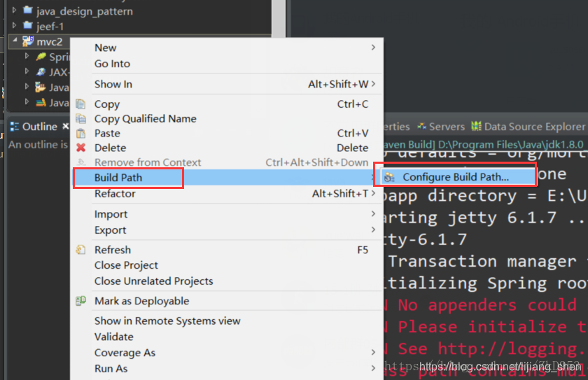Select Show In menu item

(227, 84)
